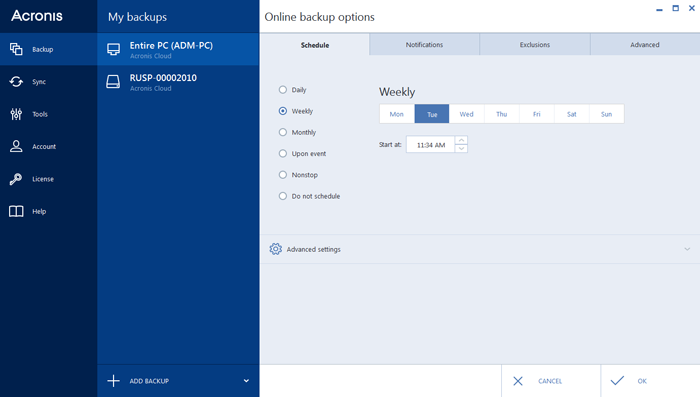Toggle Wednesday in weekly days
Image resolution: width=700 pixels, height=397 pixels.
point(467,114)
